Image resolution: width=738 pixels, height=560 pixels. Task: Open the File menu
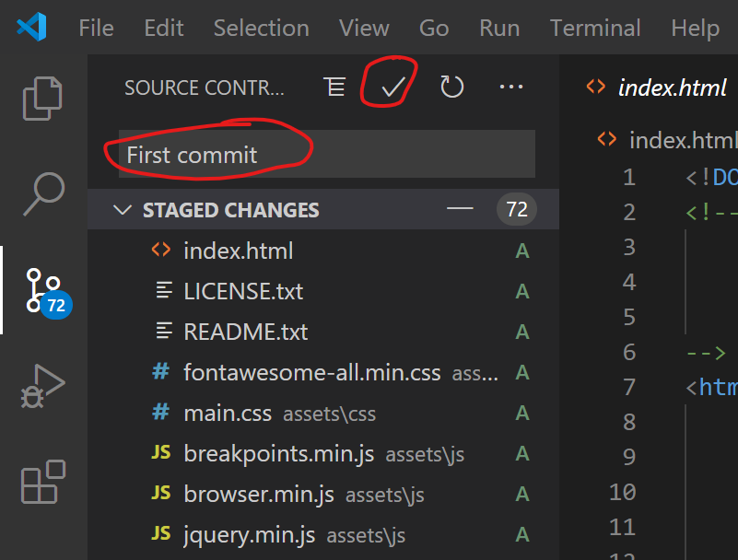(96, 28)
